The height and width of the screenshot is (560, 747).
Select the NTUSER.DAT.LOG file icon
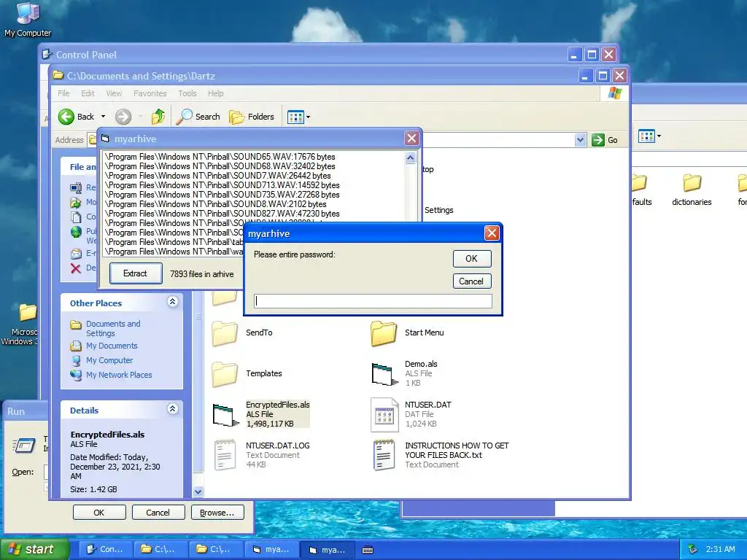click(225, 455)
